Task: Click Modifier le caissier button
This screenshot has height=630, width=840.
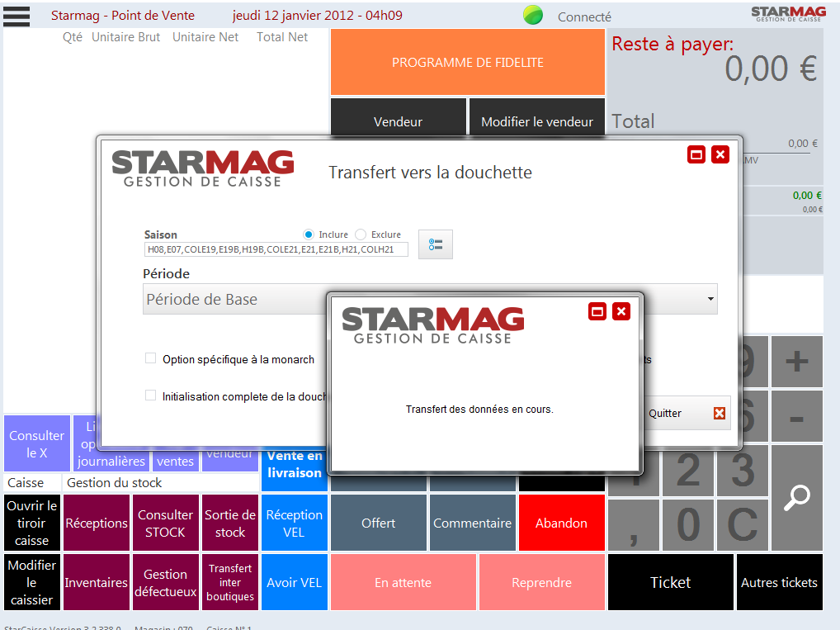Action: [x=32, y=582]
